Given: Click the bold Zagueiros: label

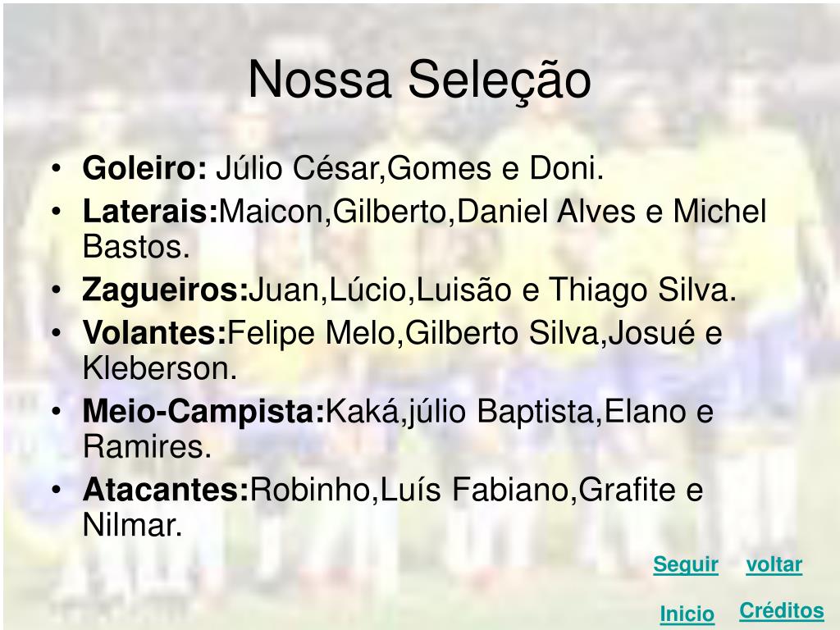Looking at the screenshot, I should (x=166, y=290).
